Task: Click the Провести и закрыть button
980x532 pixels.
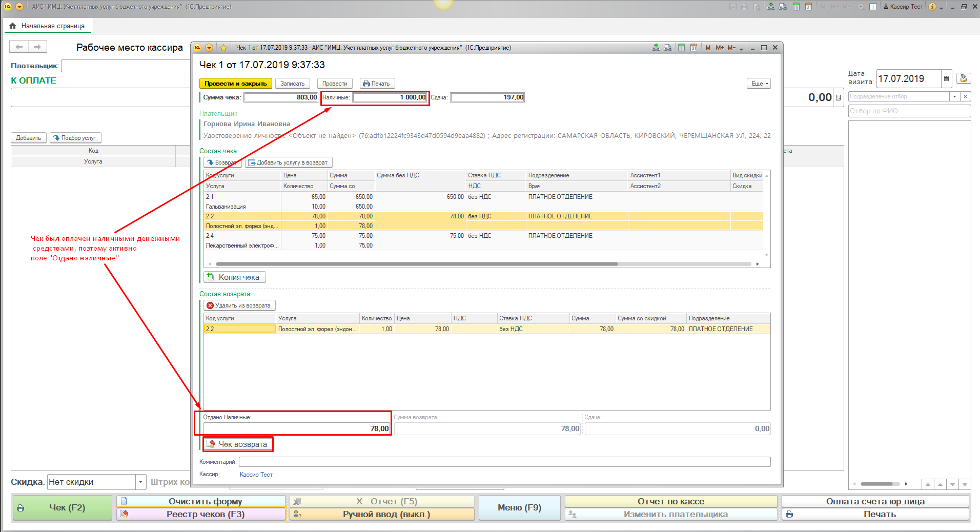Action: 235,84
